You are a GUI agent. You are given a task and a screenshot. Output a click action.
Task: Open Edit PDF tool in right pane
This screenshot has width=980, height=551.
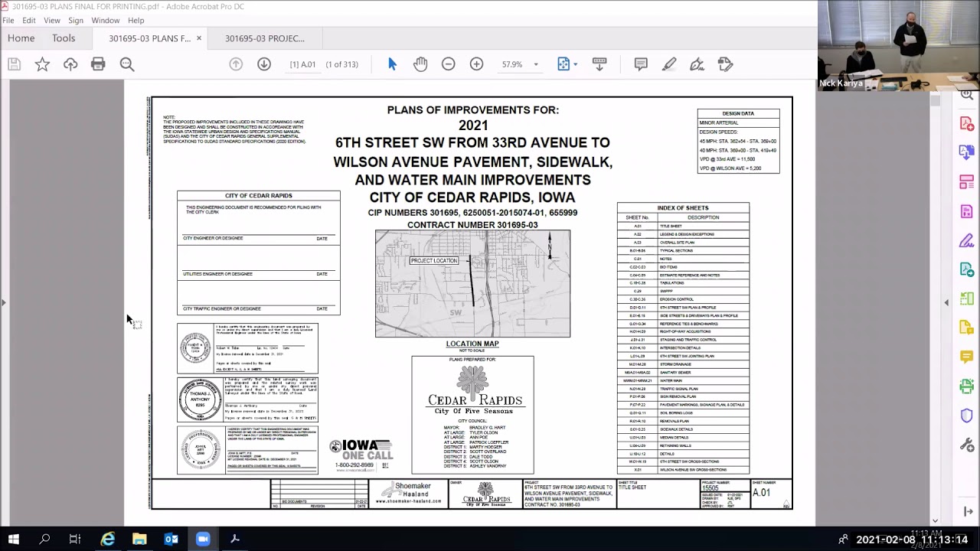[966, 211]
